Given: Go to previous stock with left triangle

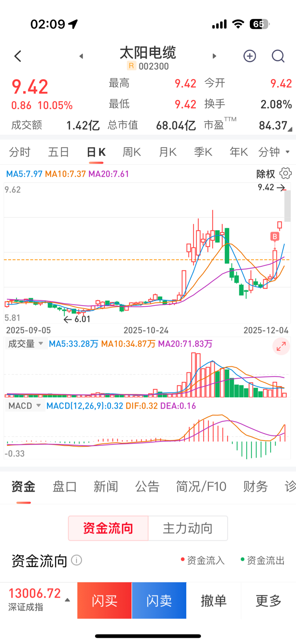Looking at the screenshot, I should [x=81, y=56].
